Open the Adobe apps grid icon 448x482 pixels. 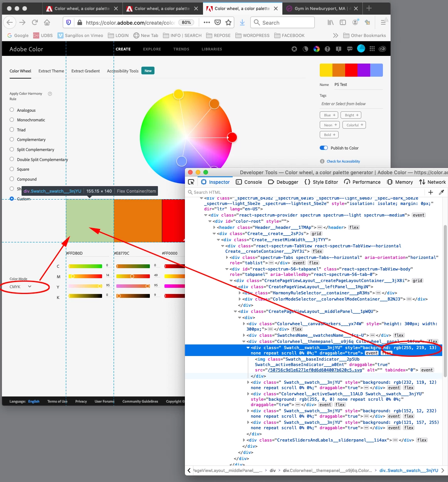pos(372,49)
